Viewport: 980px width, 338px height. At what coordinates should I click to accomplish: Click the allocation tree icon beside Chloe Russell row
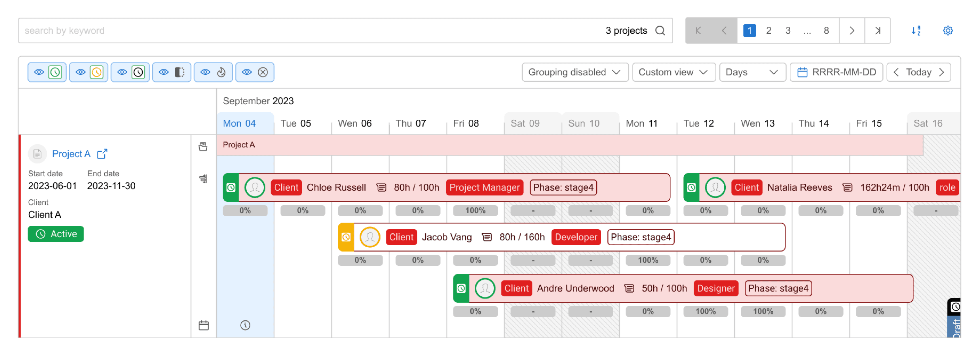tap(204, 179)
